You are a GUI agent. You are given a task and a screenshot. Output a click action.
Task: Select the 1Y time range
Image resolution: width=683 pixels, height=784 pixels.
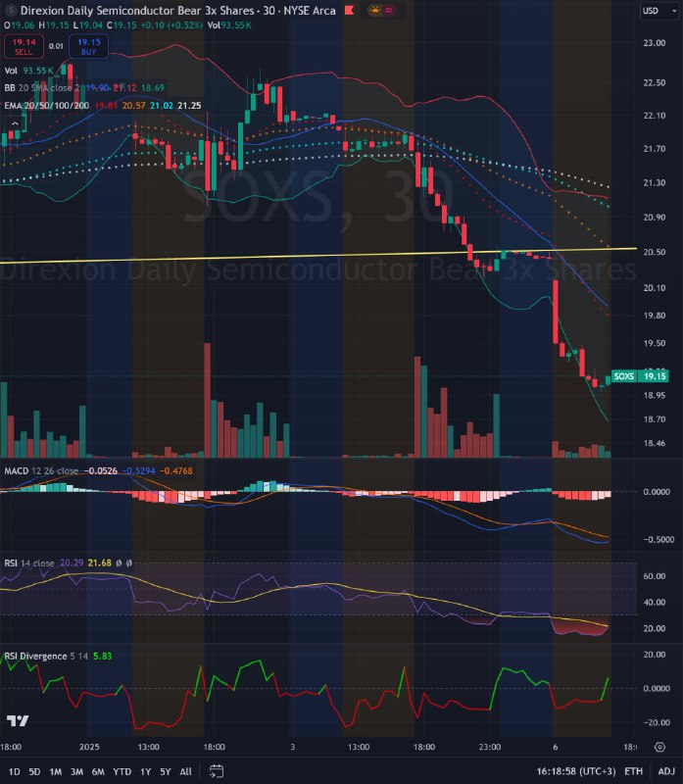coord(145,771)
